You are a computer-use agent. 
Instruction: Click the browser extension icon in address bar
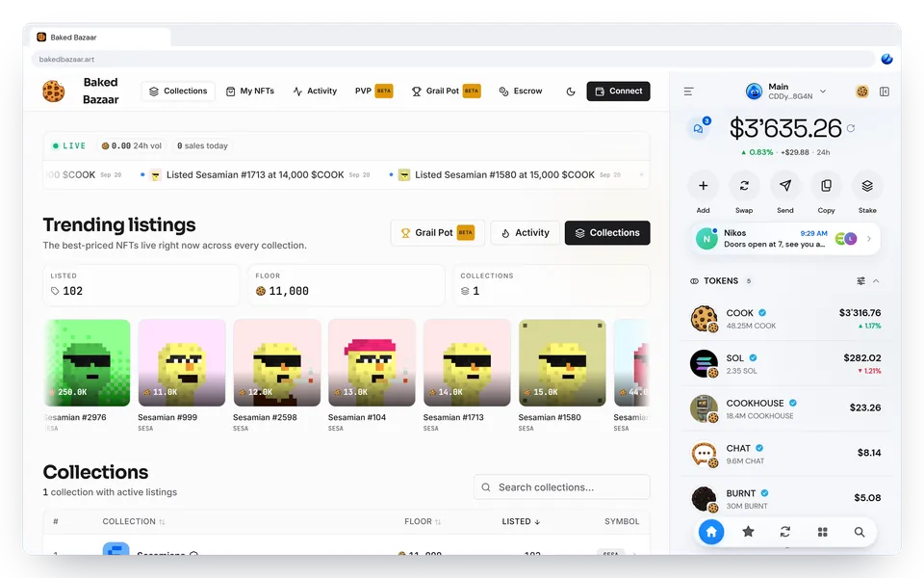tap(886, 59)
